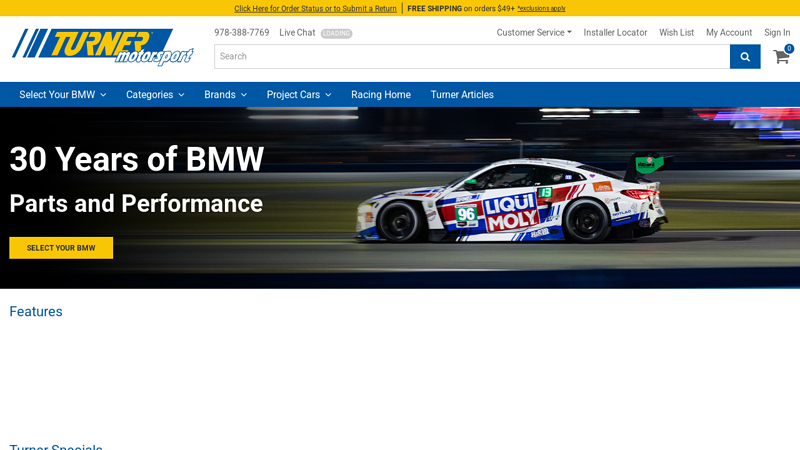
Task: Expand the Categories dropdown
Action: click(155, 95)
